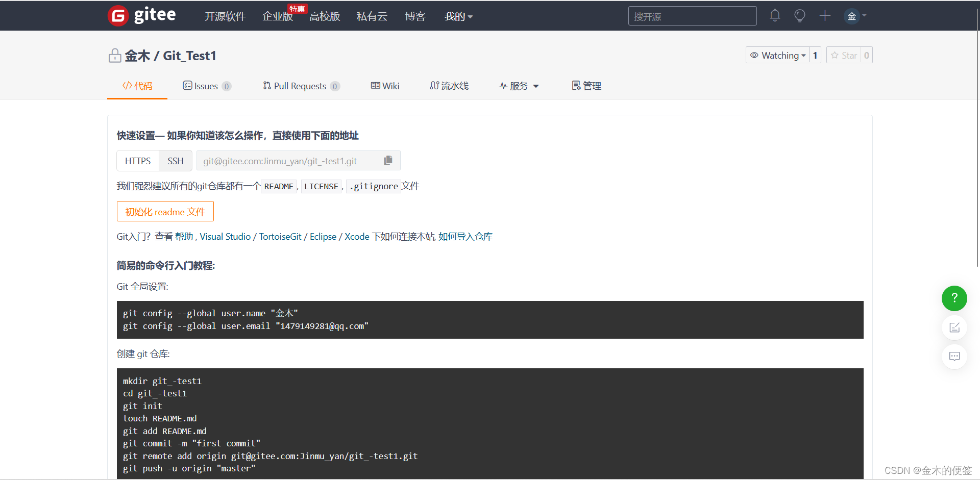Screen dimensions: 980x480
Task: Expand the Watching dropdown
Action: click(x=777, y=55)
